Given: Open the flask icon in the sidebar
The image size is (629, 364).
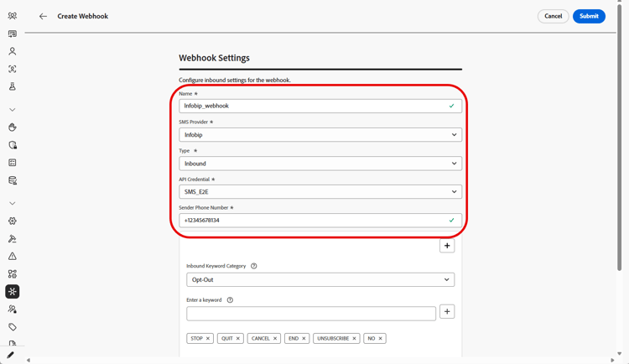Looking at the screenshot, I should tap(13, 86).
